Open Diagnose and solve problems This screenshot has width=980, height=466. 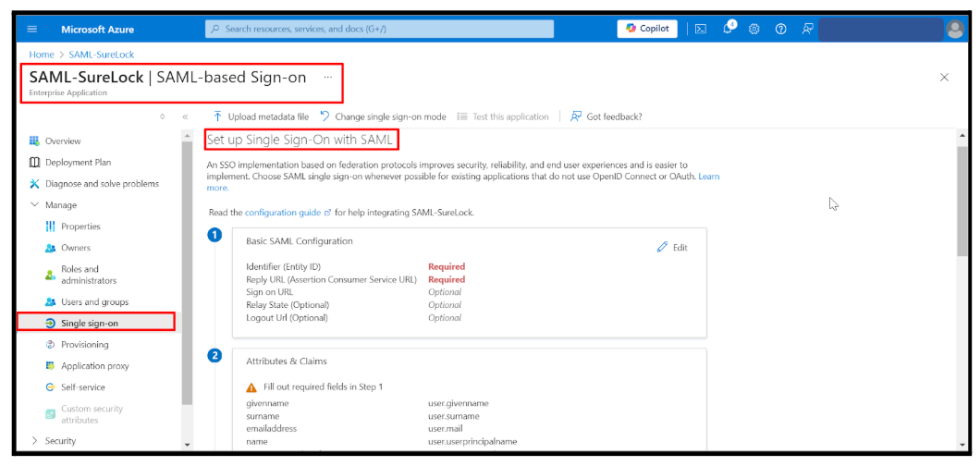[102, 184]
